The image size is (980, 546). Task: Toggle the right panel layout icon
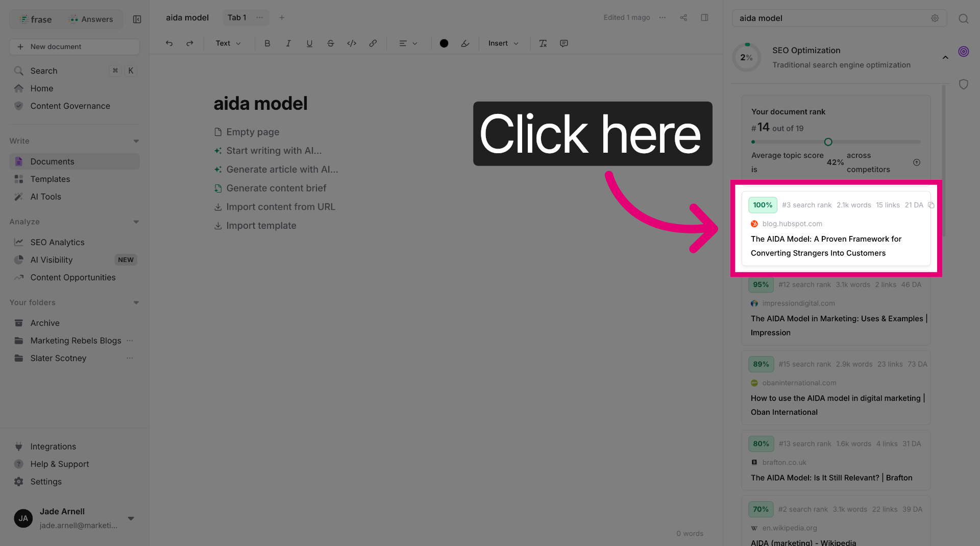tap(704, 17)
